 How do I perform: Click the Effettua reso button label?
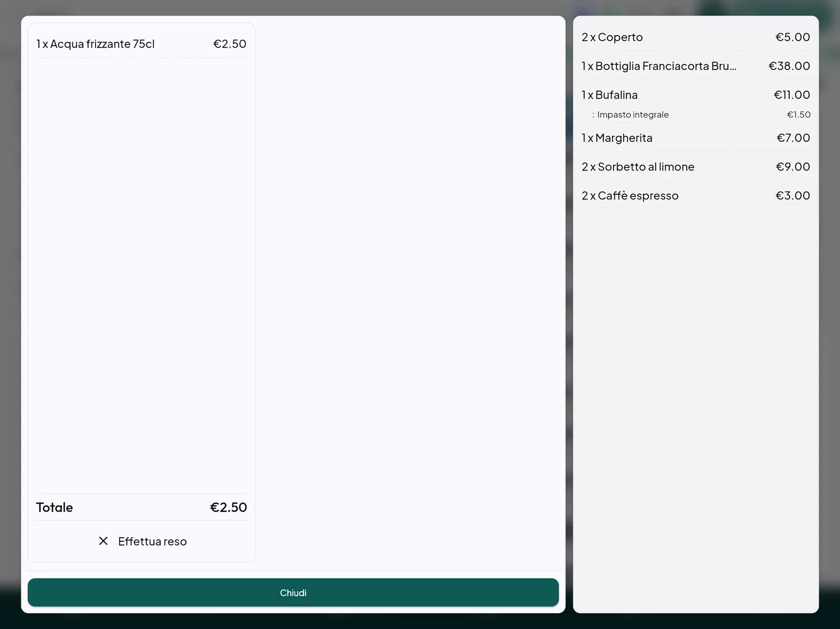[x=152, y=541]
